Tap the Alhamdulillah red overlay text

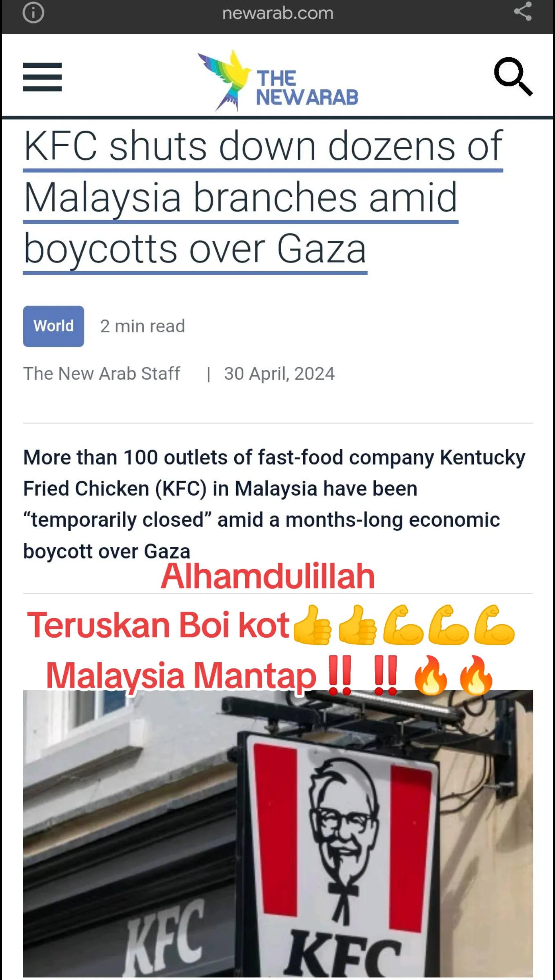[x=268, y=576]
